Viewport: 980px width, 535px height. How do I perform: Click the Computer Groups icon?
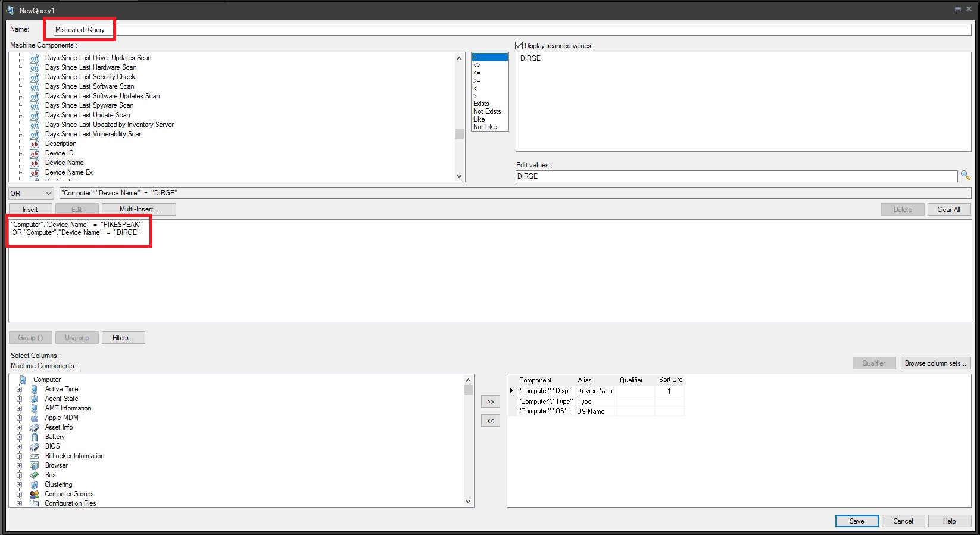click(35, 494)
